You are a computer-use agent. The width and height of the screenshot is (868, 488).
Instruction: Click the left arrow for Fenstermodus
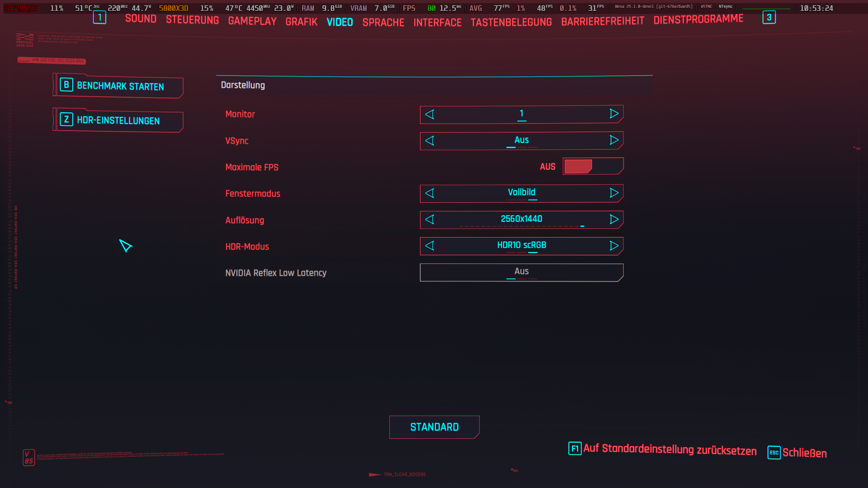pos(430,193)
